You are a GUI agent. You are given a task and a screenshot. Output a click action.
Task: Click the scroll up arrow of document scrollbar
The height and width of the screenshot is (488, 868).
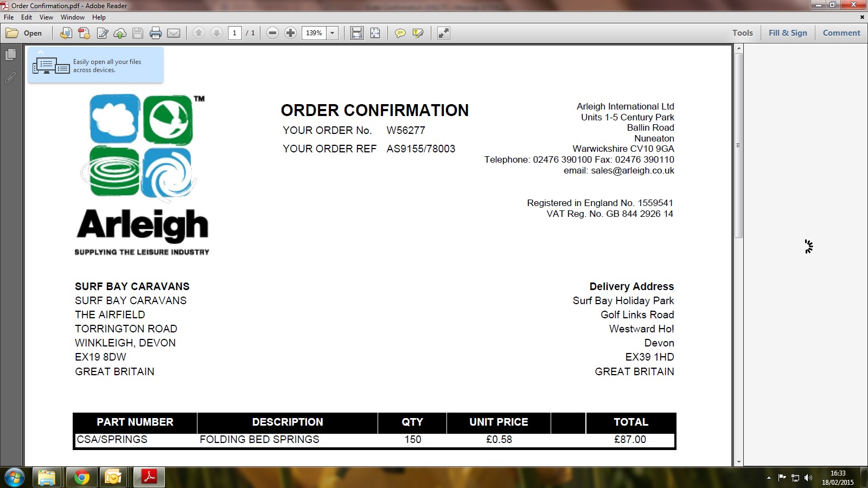point(738,49)
